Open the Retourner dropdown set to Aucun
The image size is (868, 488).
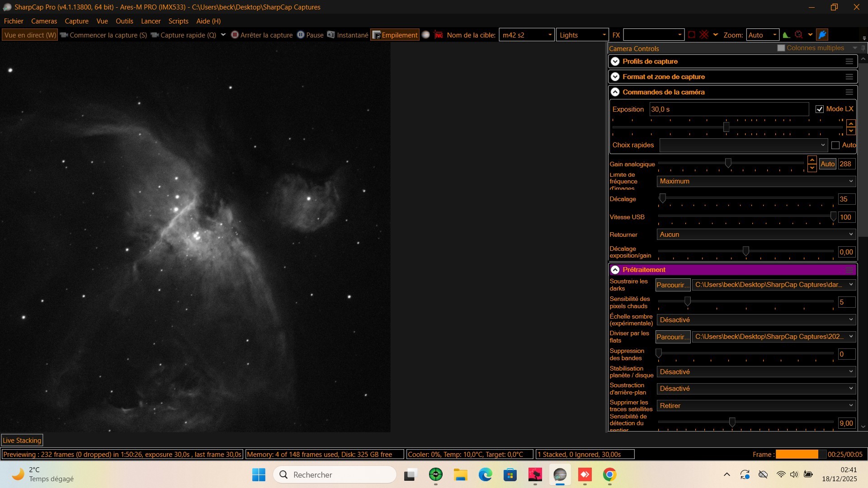tap(756, 235)
